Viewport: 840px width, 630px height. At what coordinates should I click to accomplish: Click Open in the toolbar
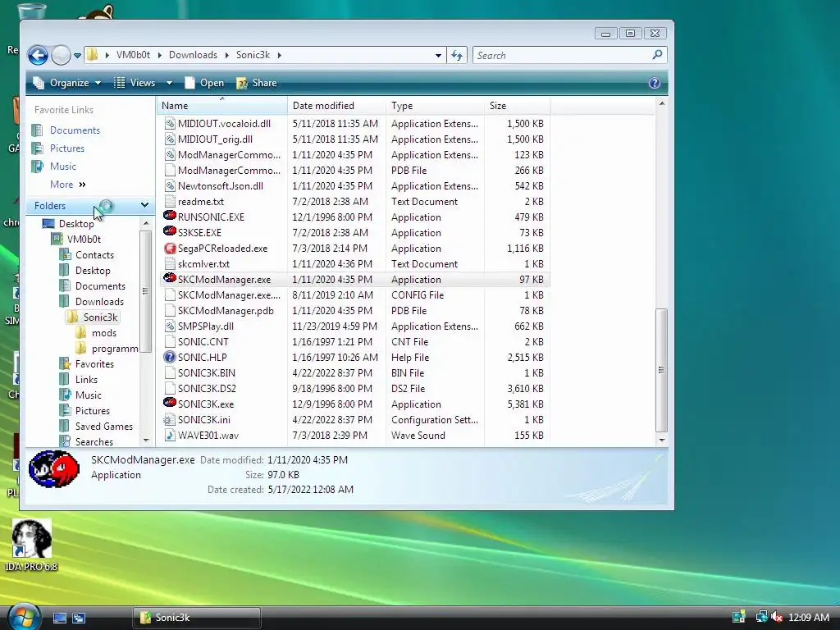[204, 83]
